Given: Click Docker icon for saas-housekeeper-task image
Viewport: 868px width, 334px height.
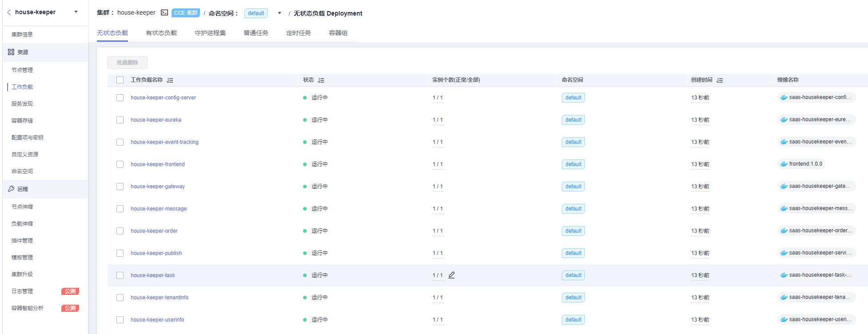Looking at the screenshot, I should tap(784, 275).
